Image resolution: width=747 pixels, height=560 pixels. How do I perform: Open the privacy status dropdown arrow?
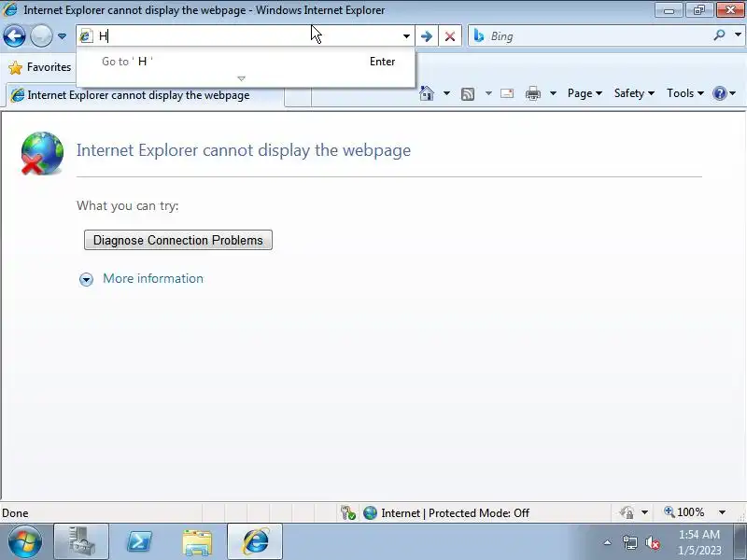pyautogui.click(x=644, y=512)
